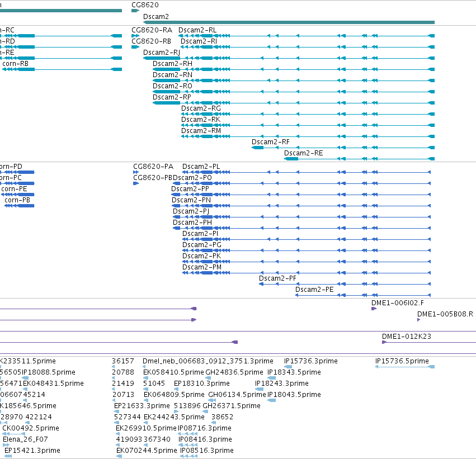Viewport: 476px width, 459px height.
Task: Choose protein label Dscam2-PP
Action: 190,189
